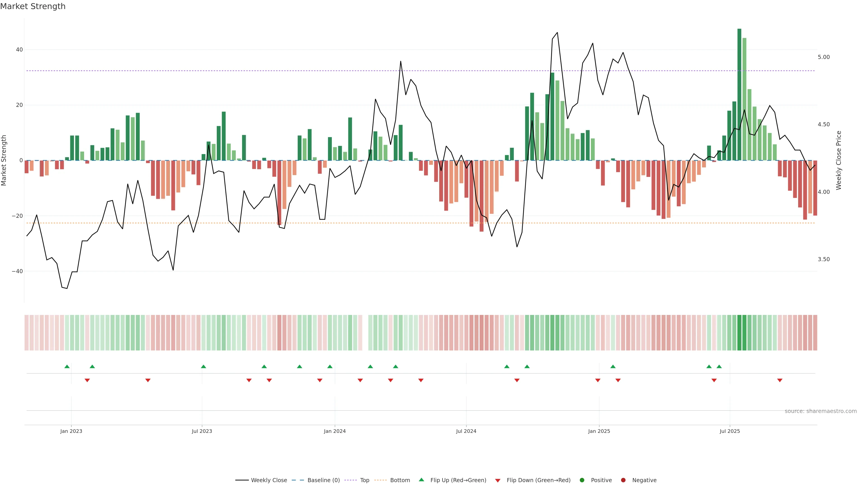The height and width of the screenshot is (488, 868).
Task: Click the red Flip Down triangle legend icon
Action: (x=498, y=481)
